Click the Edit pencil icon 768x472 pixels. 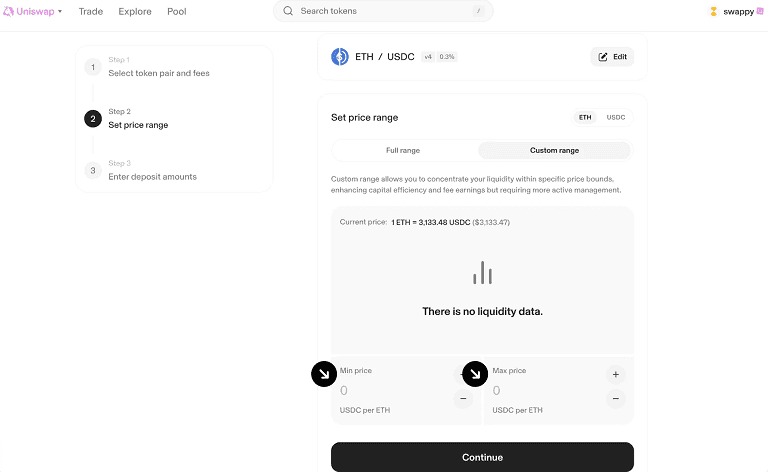tap(603, 57)
